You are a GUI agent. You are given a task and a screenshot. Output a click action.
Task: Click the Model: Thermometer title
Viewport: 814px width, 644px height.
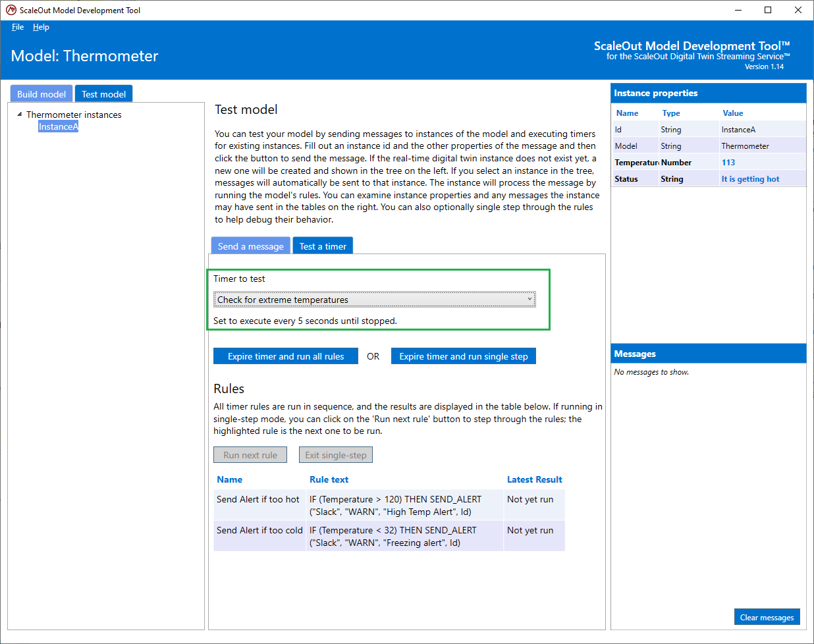pyautogui.click(x=85, y=56)
